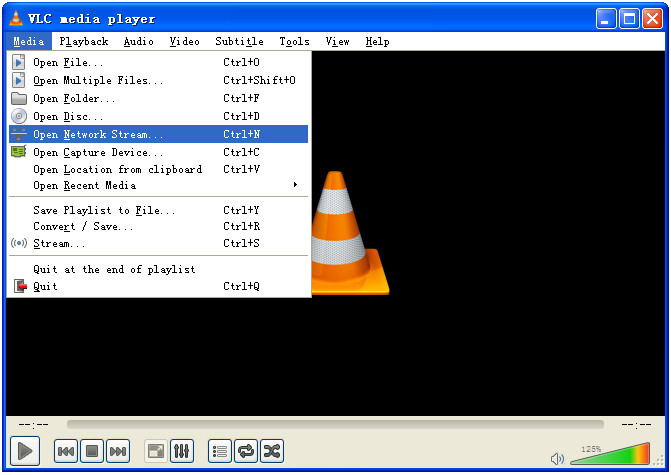Toggle Quit at the end of playlist
The image size is (671, 475).
pyautogui.click(x=158, y=269)
